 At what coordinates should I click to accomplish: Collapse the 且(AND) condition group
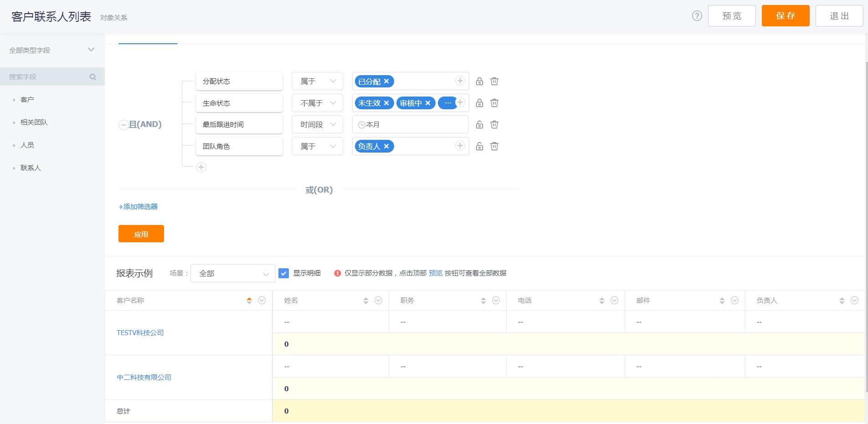point(123,125)
